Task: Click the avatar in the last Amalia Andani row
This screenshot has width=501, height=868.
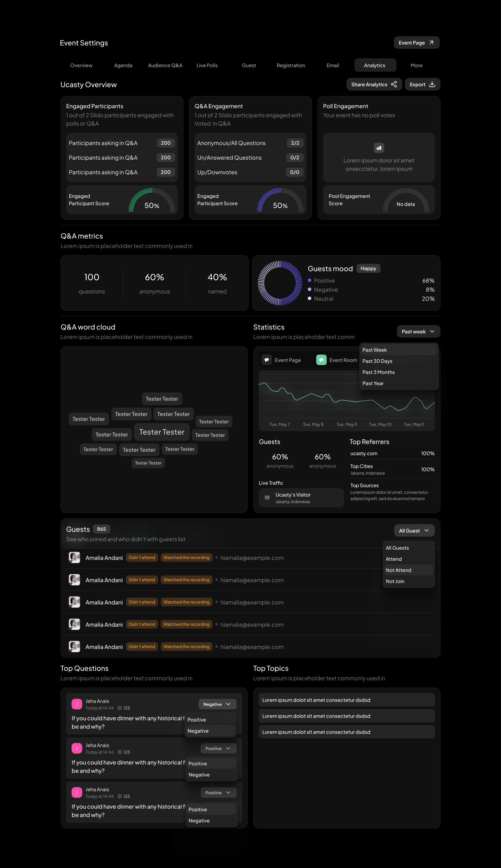Action: [x=74, y=646]
